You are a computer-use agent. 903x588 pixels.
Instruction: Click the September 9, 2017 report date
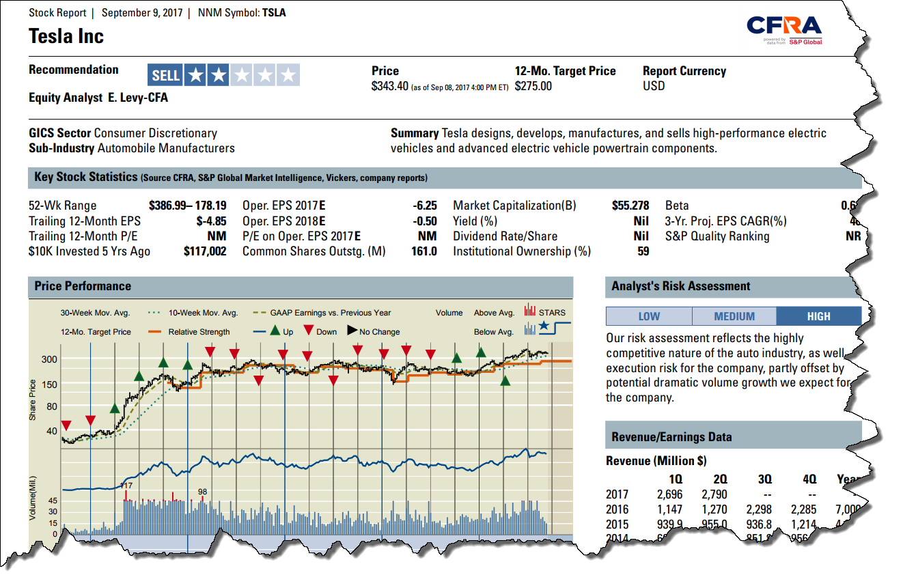[x=142, y=13]
